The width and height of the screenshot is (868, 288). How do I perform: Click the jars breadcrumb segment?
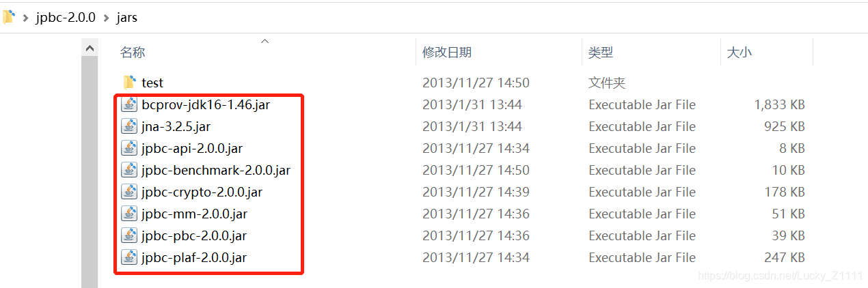pyautogui.click(x=127, y=17)
